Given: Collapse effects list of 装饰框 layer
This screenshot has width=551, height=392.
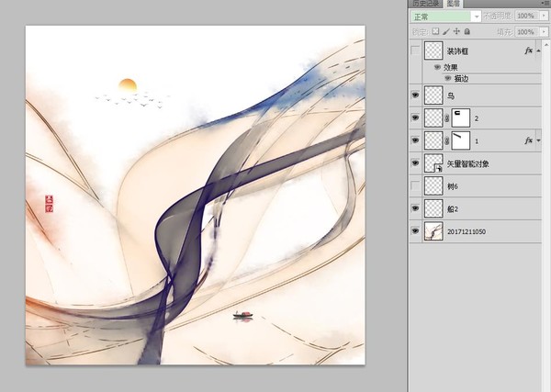Looking at the screenshot, I should tap(538, 50).
